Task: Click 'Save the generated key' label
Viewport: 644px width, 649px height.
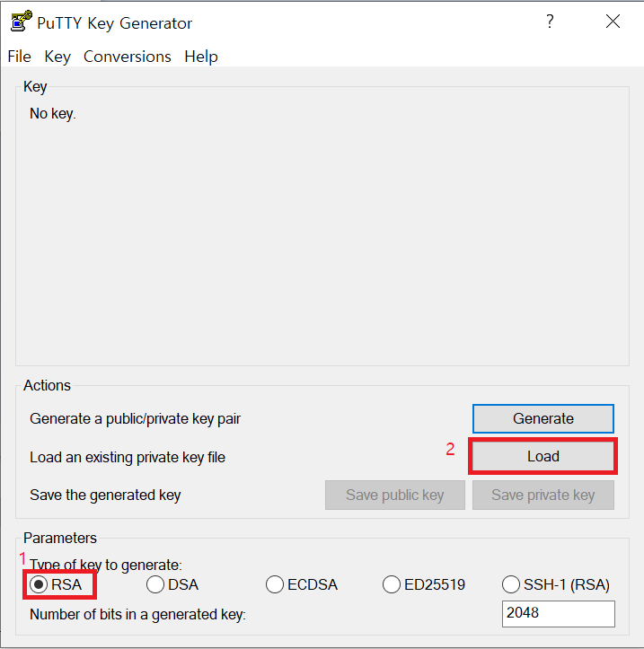Action: 105,495
